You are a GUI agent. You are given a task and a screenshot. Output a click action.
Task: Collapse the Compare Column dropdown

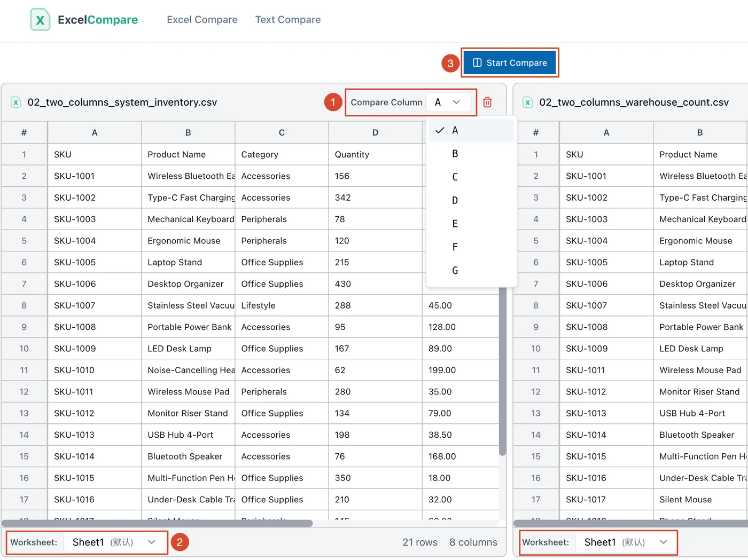[448, 102]
